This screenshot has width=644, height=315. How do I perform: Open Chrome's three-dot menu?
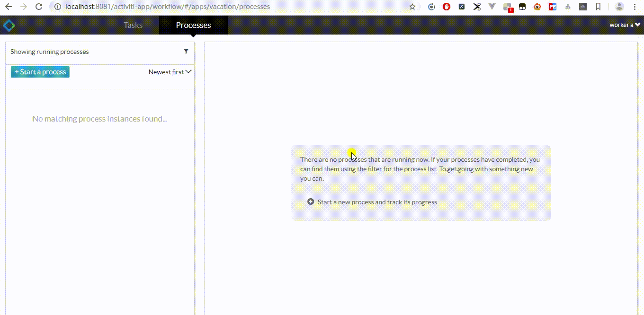click(x=635, y=7)
